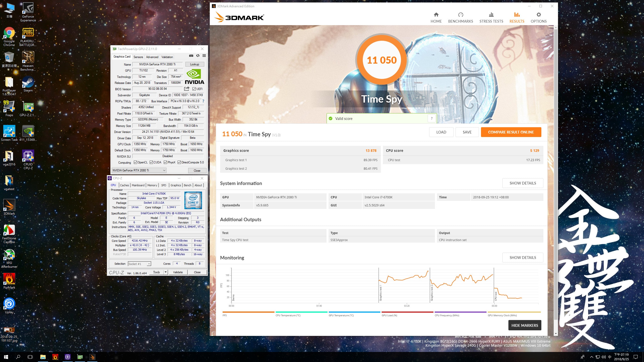Toggle the CUDA checkbox in GPU-Z
Screen dimensions: 644x362
pos(151,162)
